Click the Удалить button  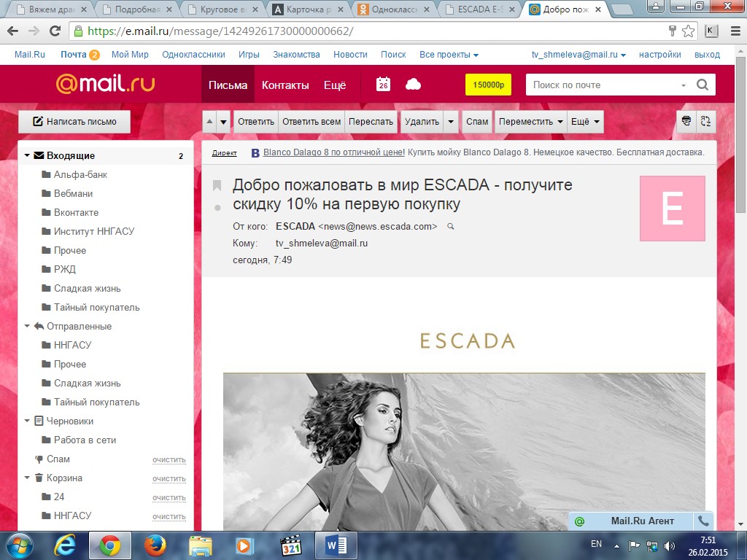[422, 122]
